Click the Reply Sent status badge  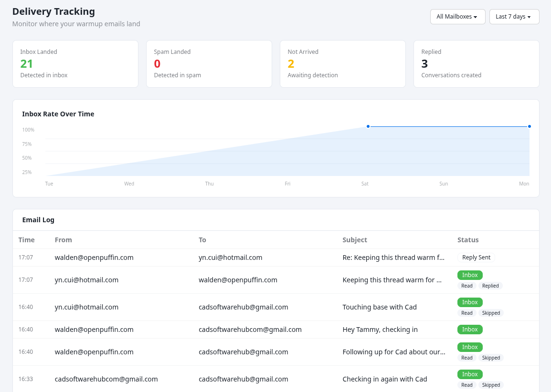(476, 257)
